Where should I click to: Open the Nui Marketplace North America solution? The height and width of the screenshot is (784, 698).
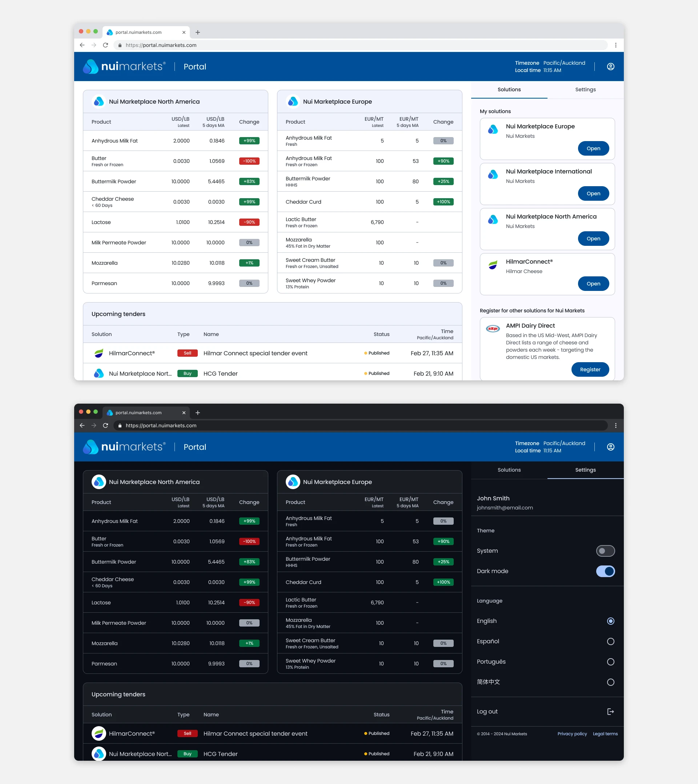(593, 239)
